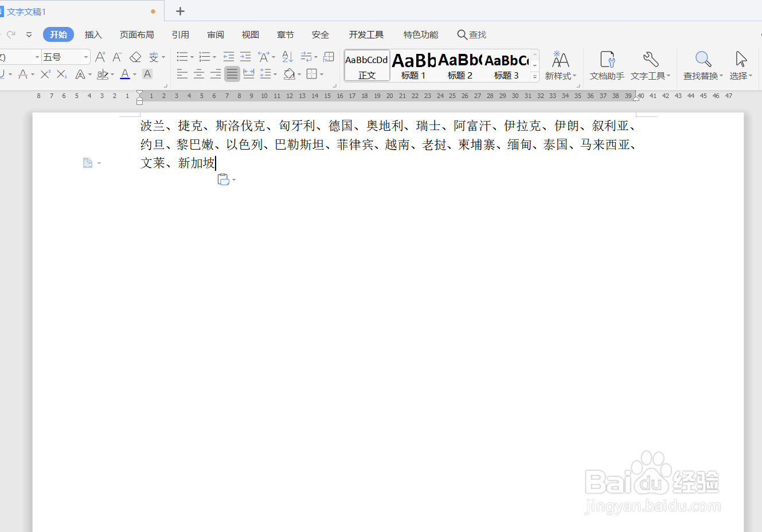
Task: Apply distributed alignment
Action: coord(249,74)
